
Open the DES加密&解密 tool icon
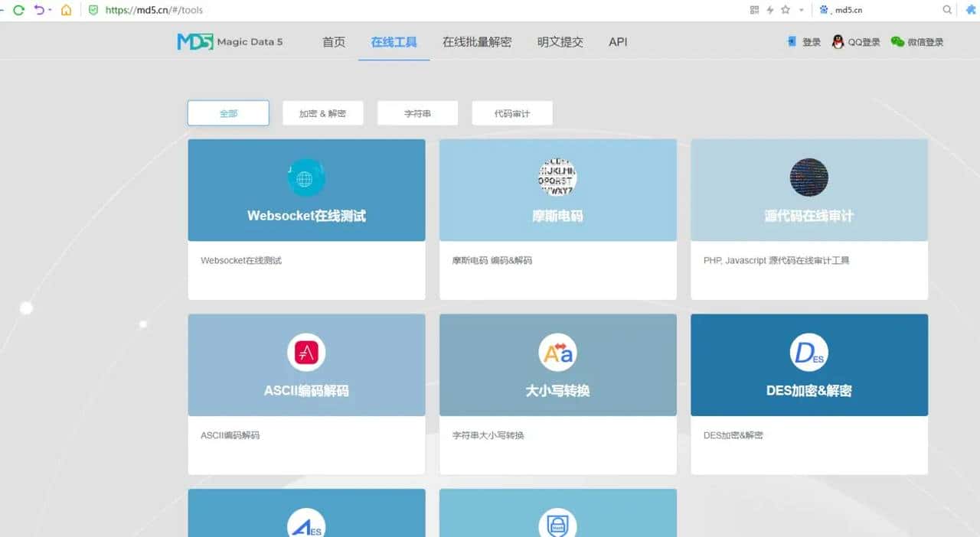click(x=808, y=353)
